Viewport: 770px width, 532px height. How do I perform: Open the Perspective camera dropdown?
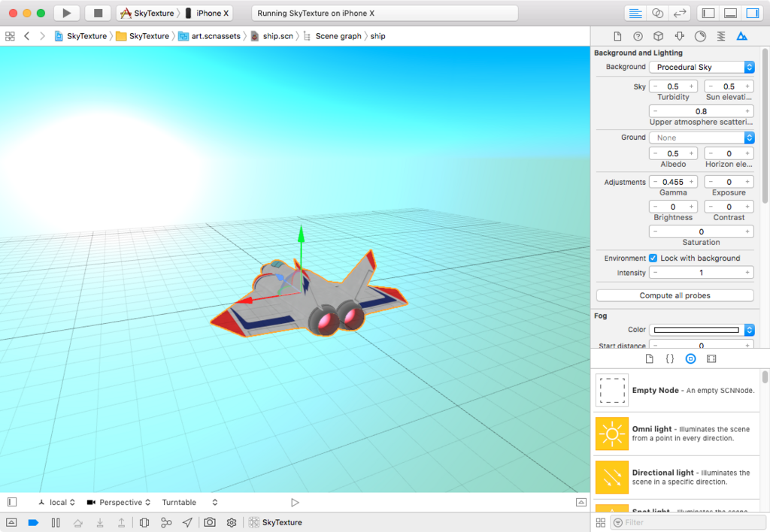coord(118,503)
